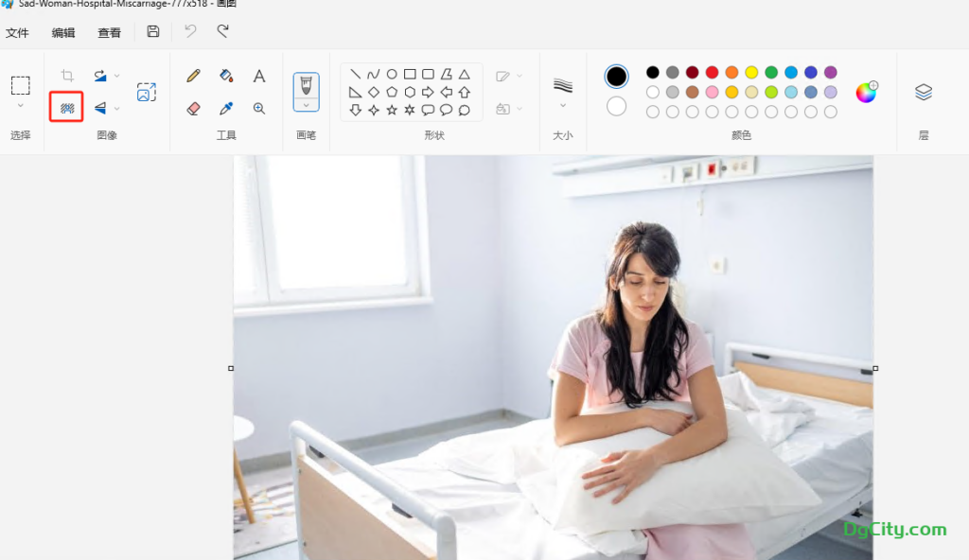
Task: Open the brush type dropdown
Action: [x=306, y=105]
